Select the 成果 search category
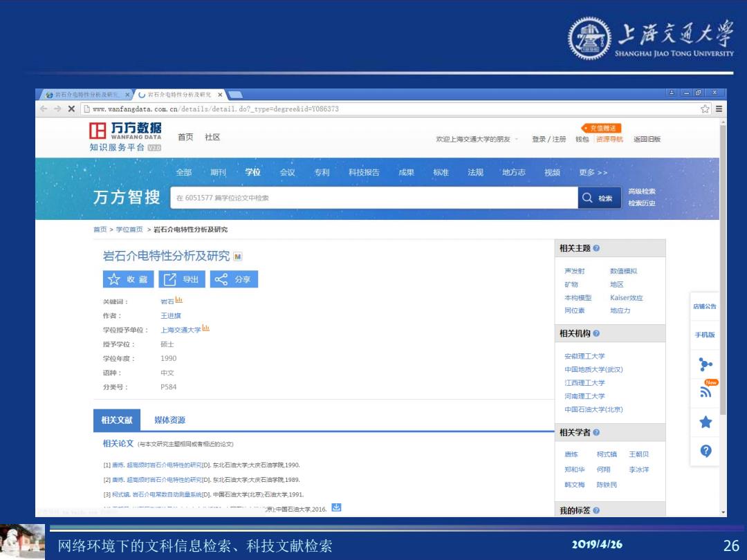Viewport: 747px width, 560px height. click(x=407, y=172)
